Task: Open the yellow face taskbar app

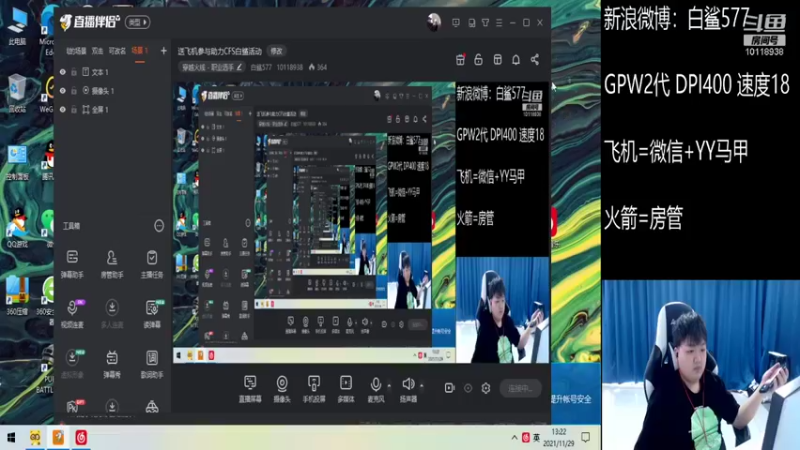Action: [35, 438]
